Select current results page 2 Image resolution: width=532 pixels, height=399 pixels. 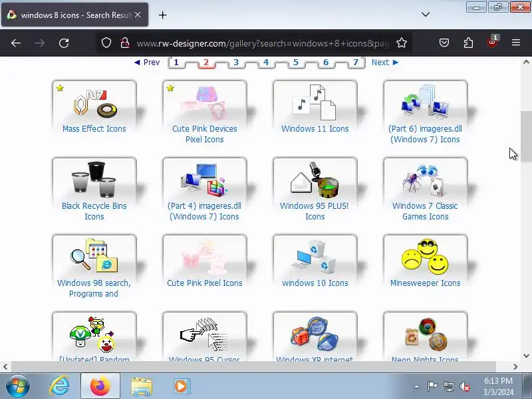click(206, 63)
